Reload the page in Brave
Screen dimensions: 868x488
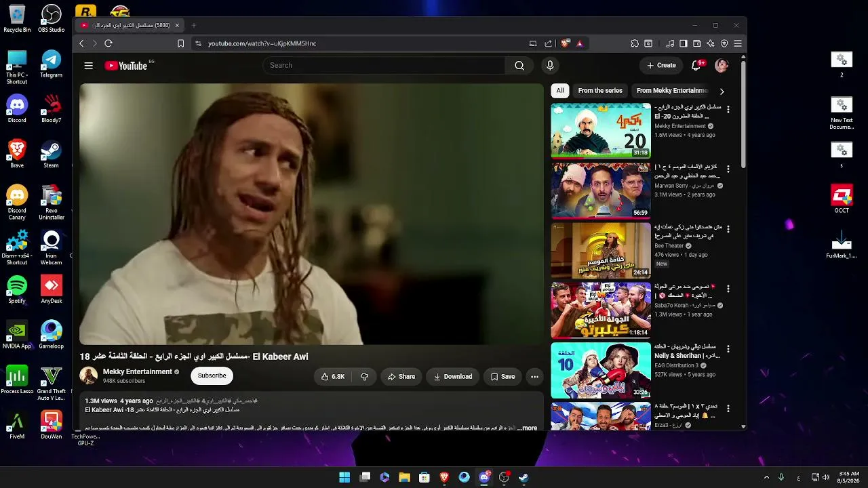tap(108, 43)
